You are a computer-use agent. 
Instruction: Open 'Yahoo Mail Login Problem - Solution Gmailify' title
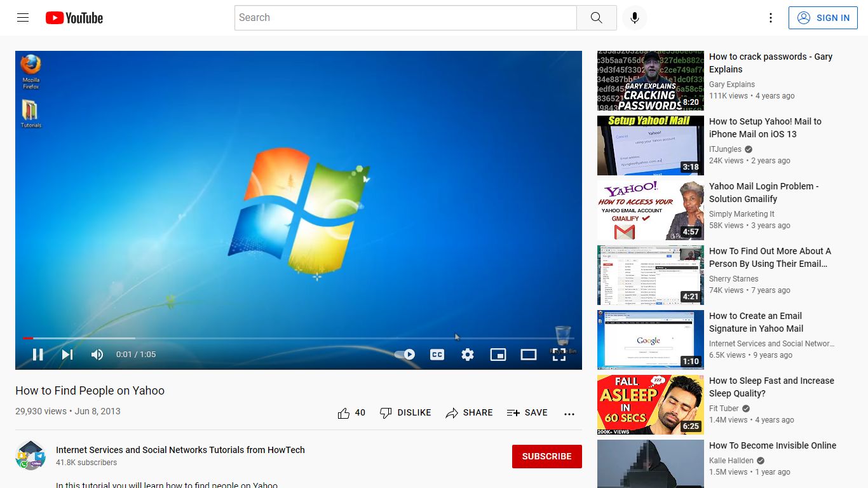click(764, 193)
